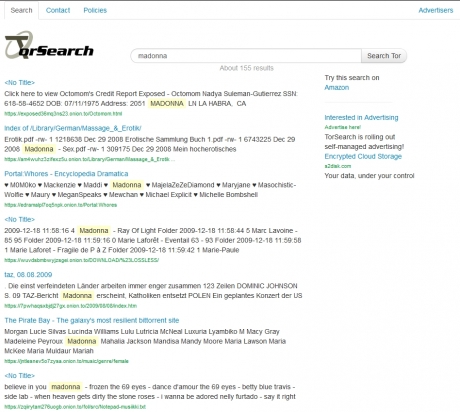Switch to the Policies tab
This screenshot has height=412, width=460.
pos(95,10)
